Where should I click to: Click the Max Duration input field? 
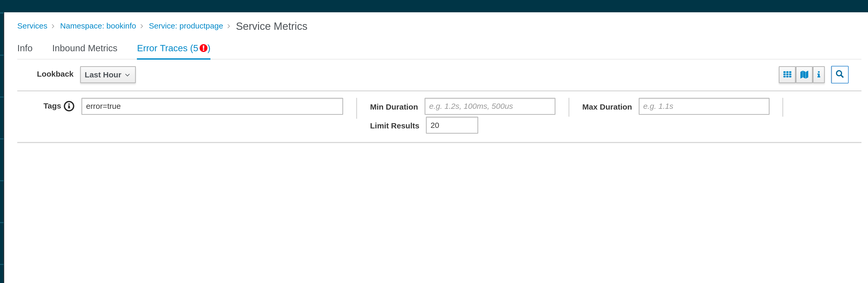pyautogui.click(x=704, y=106)
